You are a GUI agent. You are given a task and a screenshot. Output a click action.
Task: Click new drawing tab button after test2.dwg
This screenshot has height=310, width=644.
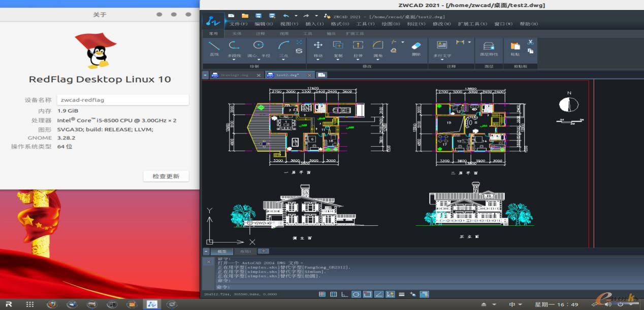[321, 75]
